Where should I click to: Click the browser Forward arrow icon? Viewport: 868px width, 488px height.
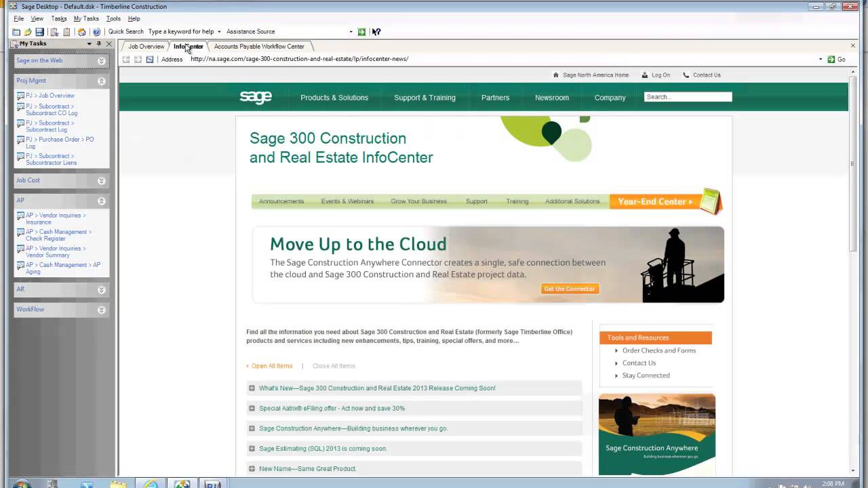tap(138, 59)
